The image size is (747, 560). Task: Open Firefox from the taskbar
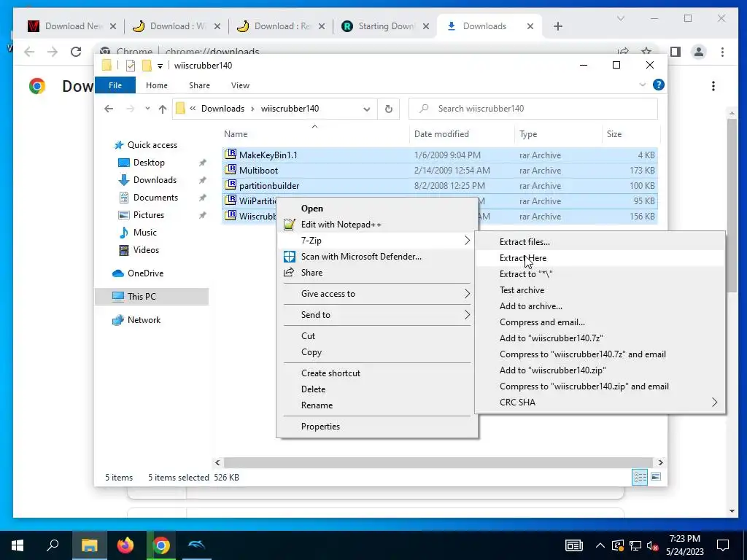[x=125, y=545]
